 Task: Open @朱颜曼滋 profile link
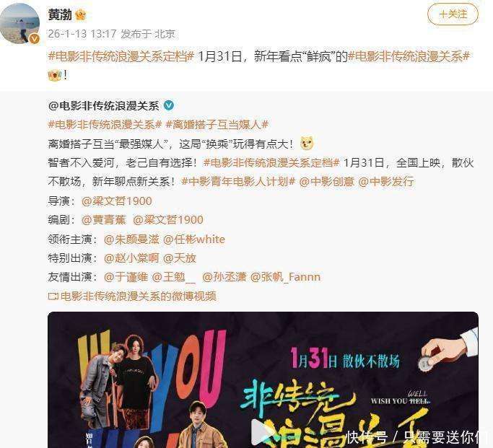132,240
